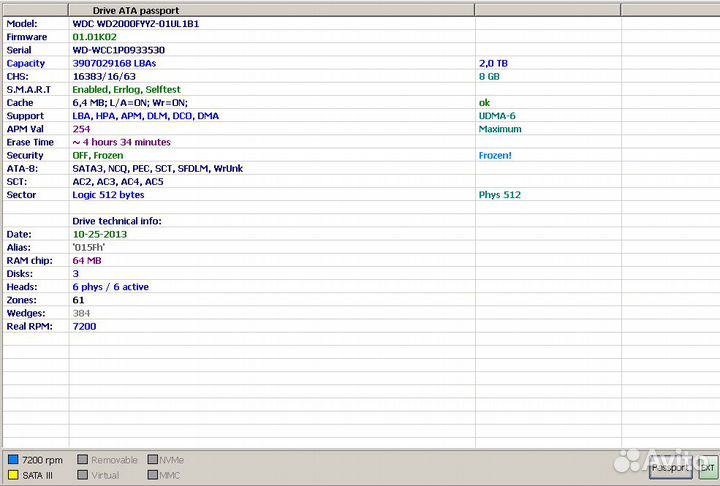Screen dimensions: 720x486
Task: Click the ok status in Cache row
Action: (x=484, y=103)
